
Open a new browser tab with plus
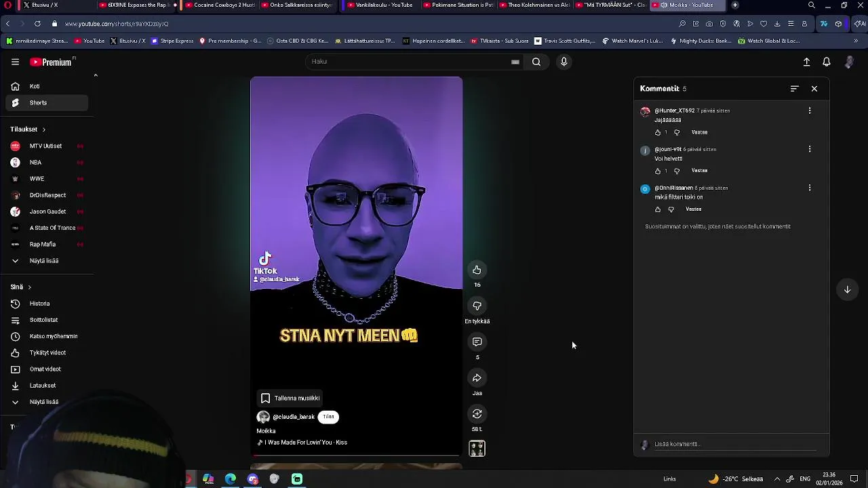(735, 5)
